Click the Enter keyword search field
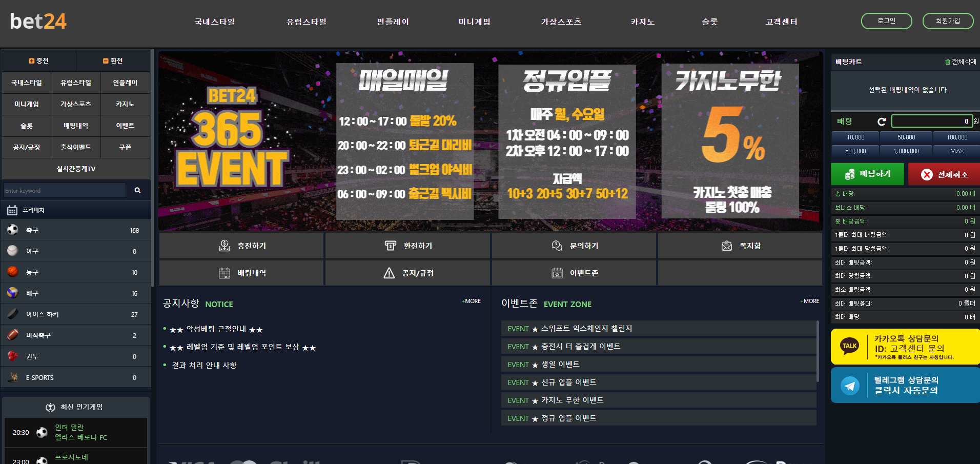This screenshot has width=980, height=464. click(65, 190)
